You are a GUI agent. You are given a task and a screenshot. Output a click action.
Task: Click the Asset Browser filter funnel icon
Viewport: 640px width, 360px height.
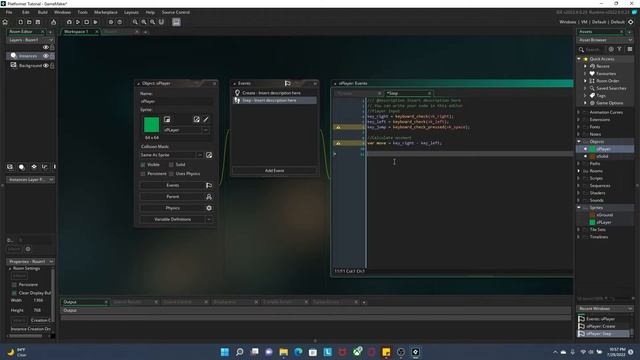[620, 49]
